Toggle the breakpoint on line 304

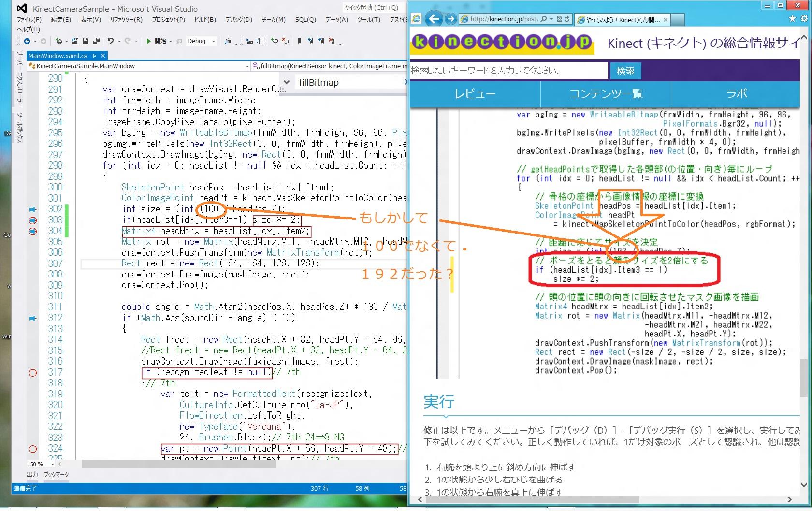pos(33,231)
